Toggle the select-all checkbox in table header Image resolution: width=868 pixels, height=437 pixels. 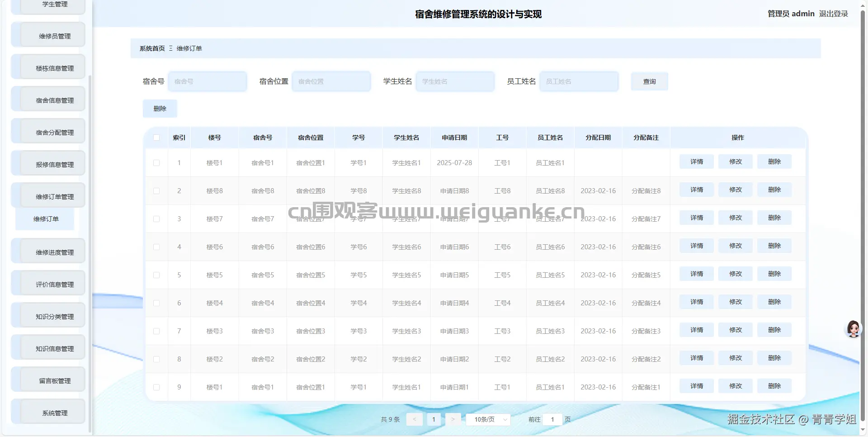pos(156,138)
